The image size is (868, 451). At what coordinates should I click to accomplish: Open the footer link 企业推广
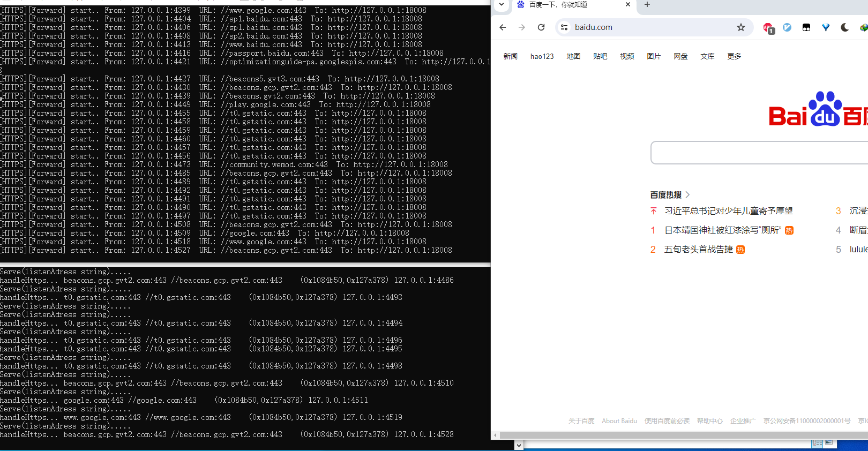point(743,421)
